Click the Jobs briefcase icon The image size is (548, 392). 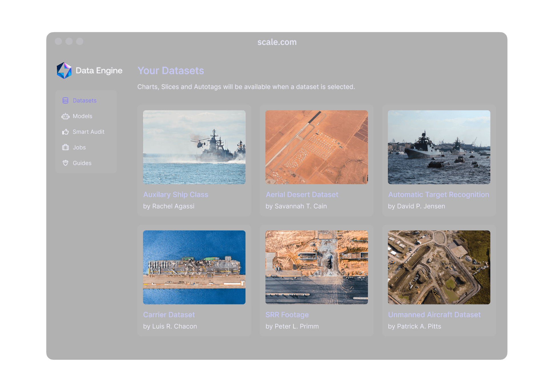[x=65, y=147]
